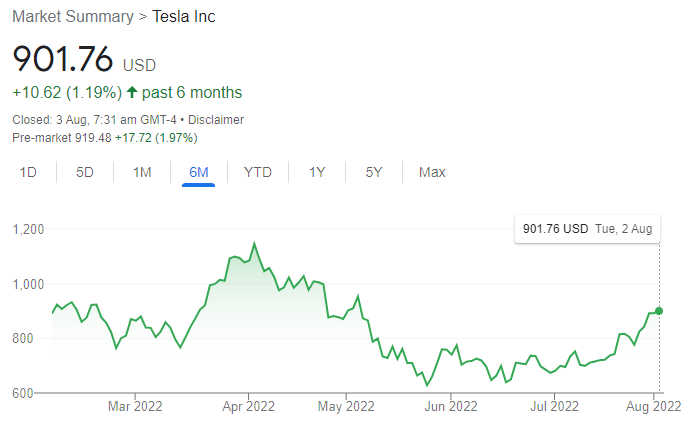Click the 1,200 y-axis label
Image resolution: width=700 pixels, height=435 pixels.
pyautogui.click(x=28, y=230)
